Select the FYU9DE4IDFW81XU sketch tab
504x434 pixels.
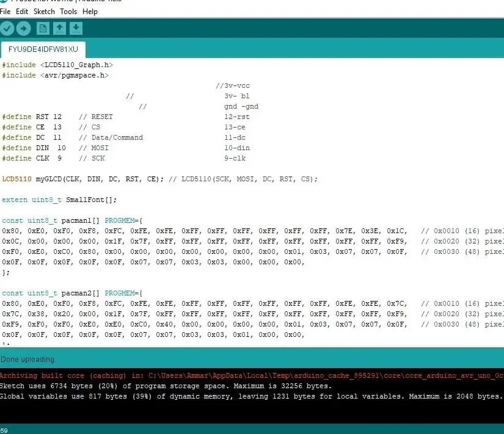pos(43,49)
